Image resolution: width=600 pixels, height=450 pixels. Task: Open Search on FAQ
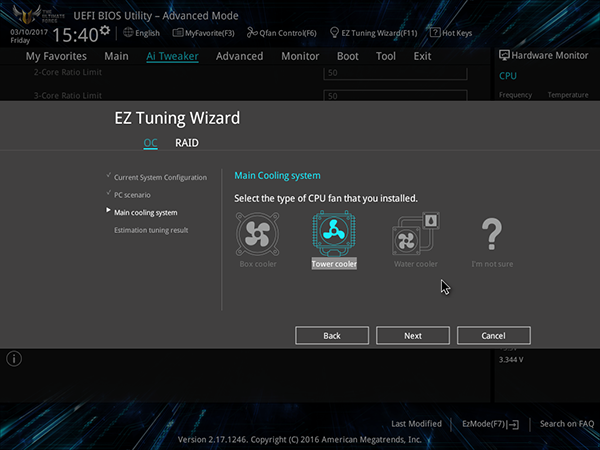tap(567, 424)
